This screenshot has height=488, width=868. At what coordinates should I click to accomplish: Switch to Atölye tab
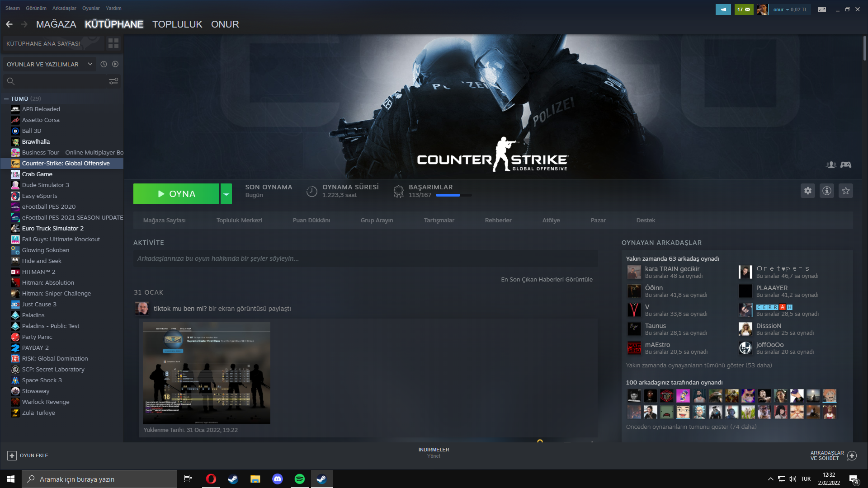tap(551, 220)
